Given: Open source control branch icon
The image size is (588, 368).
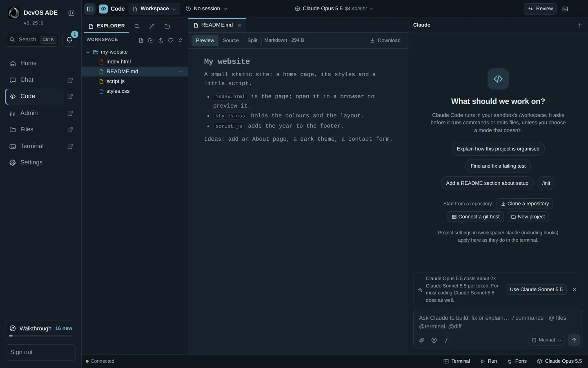Looking at the screenshot, I should point(152,26).
